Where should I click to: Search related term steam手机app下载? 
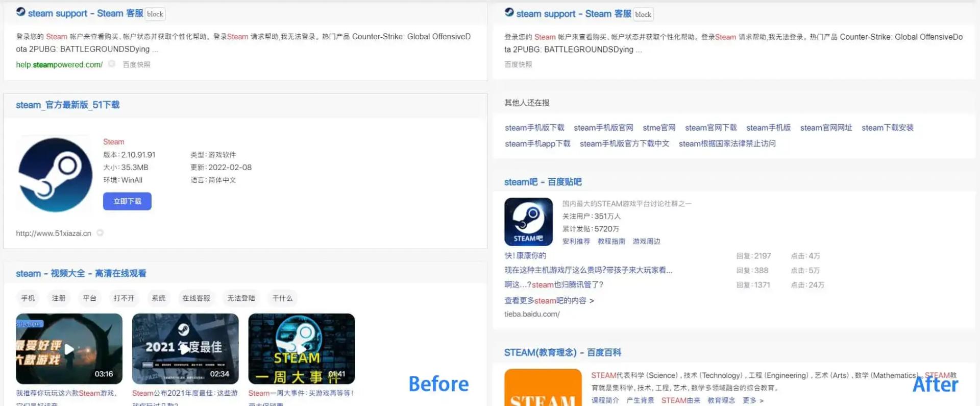(x=537, y=144)
